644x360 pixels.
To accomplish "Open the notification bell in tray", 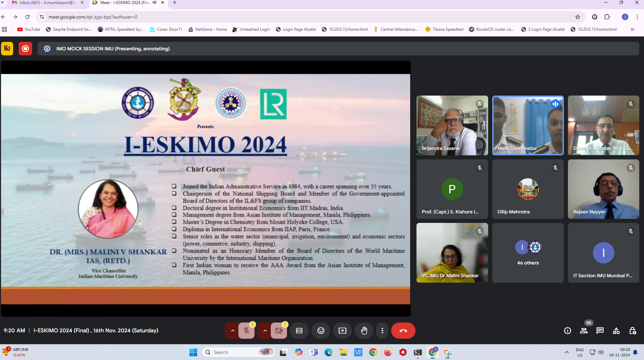I will [x=635, y=352].
